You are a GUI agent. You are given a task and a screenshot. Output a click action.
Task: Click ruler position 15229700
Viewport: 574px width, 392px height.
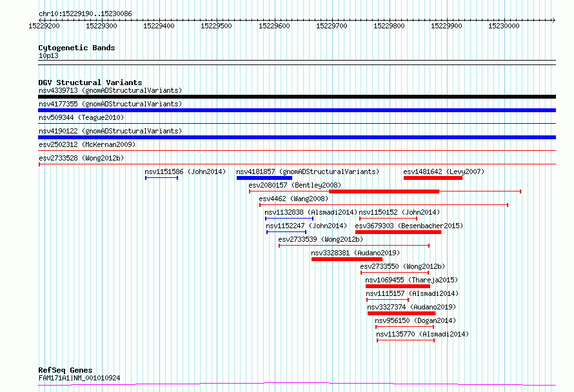[x=332, y=26]
